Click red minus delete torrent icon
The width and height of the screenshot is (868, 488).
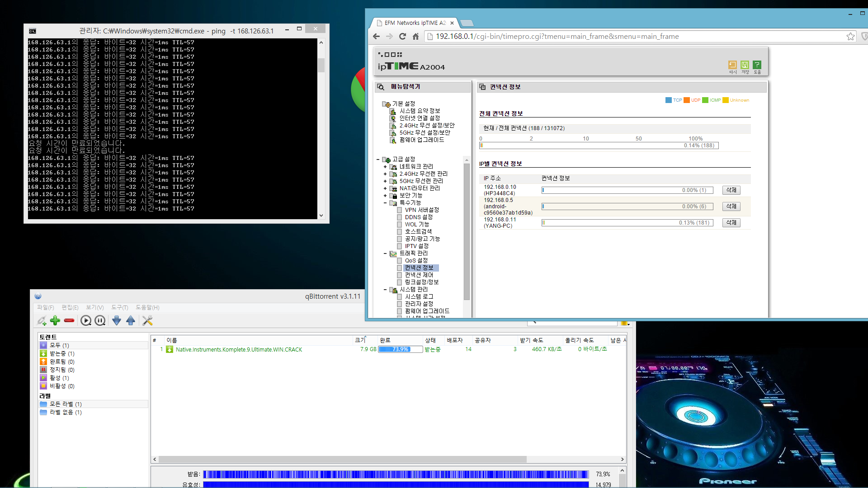[x=69, y=320]
